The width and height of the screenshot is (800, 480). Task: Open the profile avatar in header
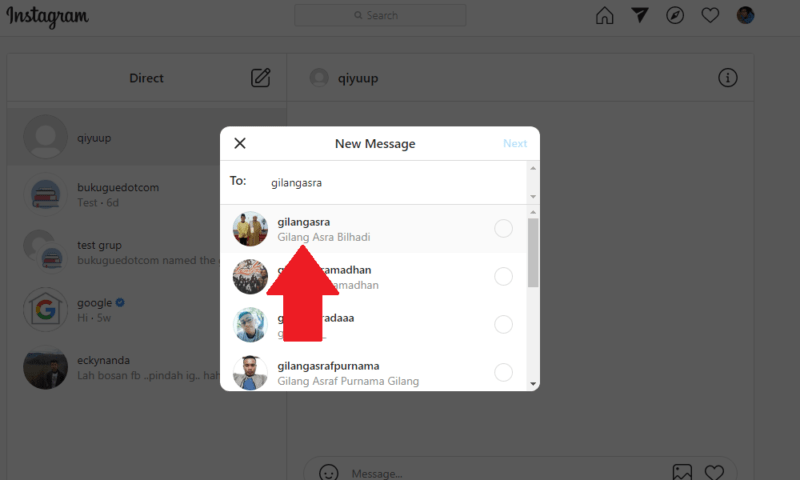(x=745, y=15)
